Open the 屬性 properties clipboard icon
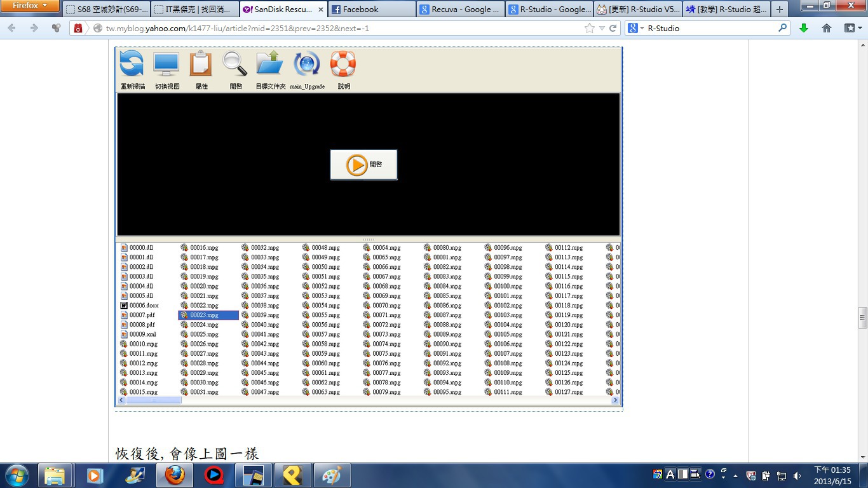The image size is (868, 488). click(x=201, y=64)
